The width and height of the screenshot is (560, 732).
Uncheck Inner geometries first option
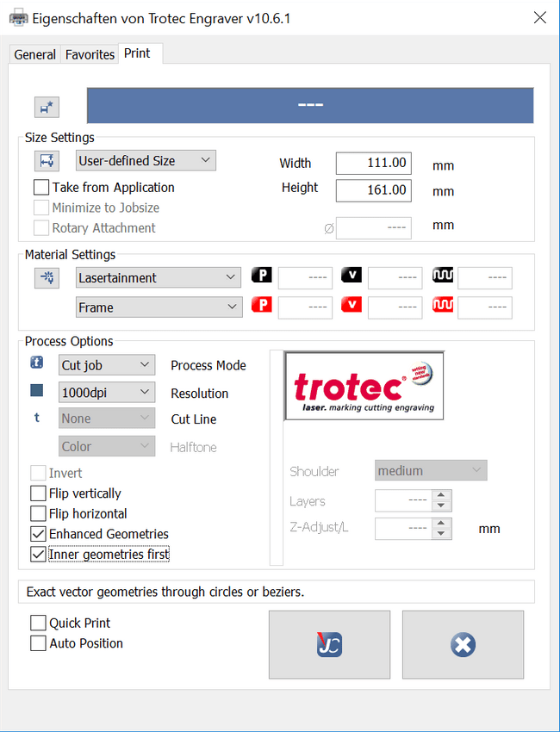click(39, 555)
